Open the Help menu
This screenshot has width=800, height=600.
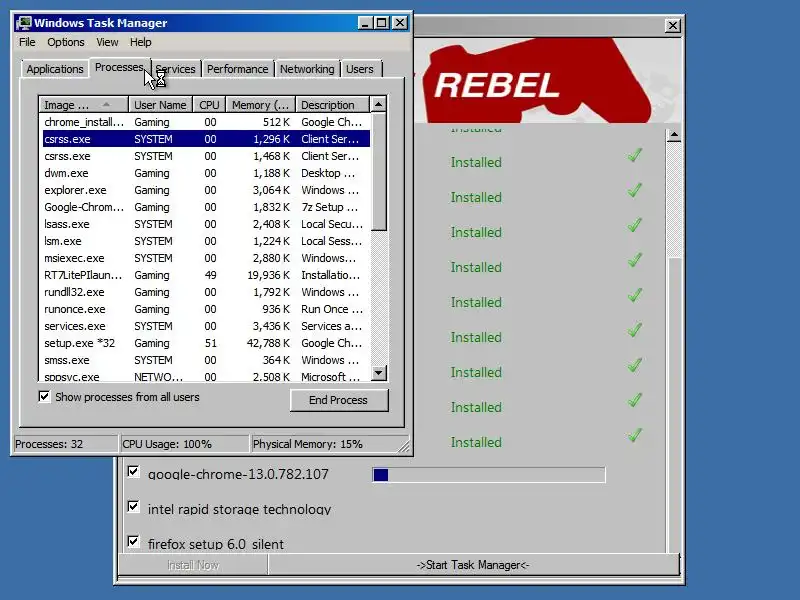tap(140, 42)
